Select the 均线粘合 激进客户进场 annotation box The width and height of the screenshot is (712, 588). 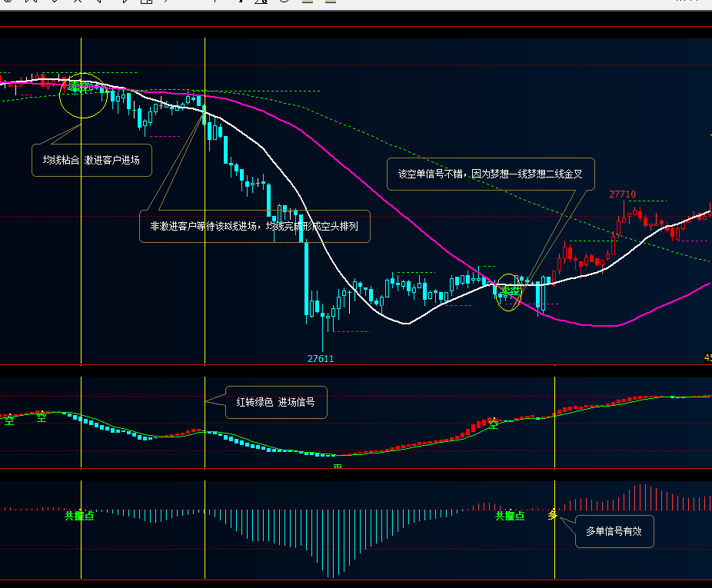point(91,160)
